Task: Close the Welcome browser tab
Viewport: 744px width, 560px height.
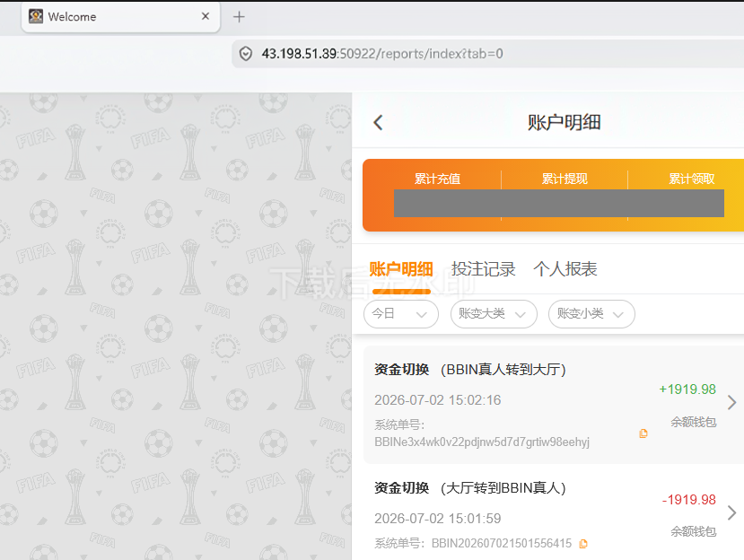Action: tap(206, 16)
